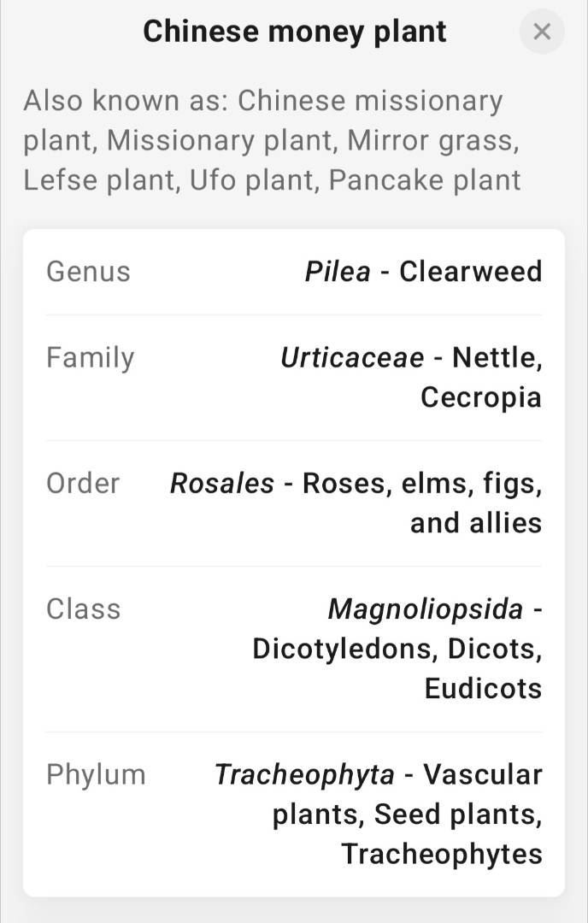Tap the Cecropia text in Family row
Screen dimensions: 588x923
(x=480, y=397)
